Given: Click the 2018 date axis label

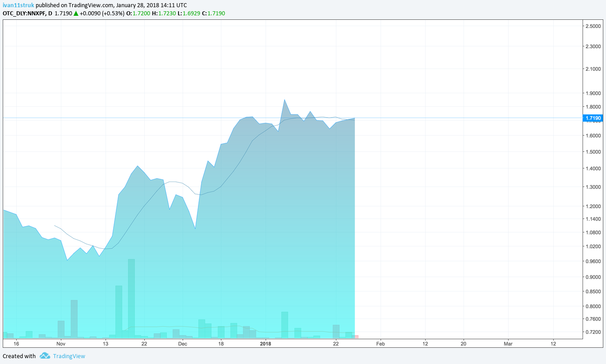Looking at the screenshot, I should [266, 343].
